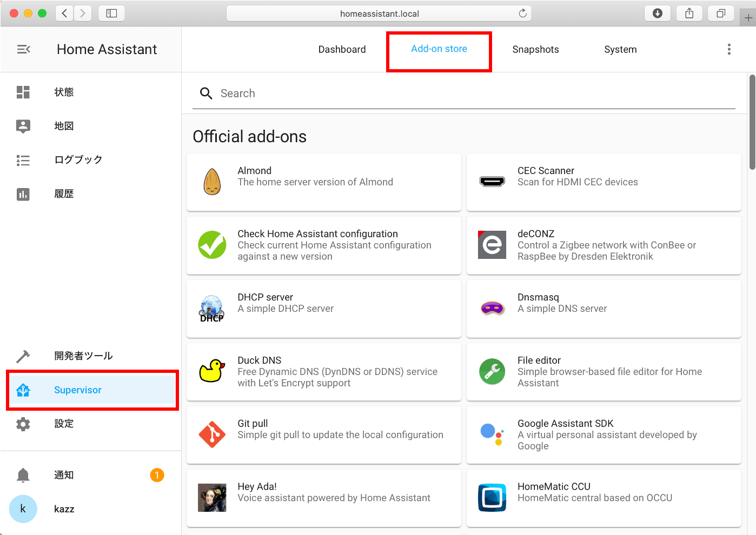Click the Google Assistant SDK dots icon
The height and width of the screenshot is (535, 756).
492,434
